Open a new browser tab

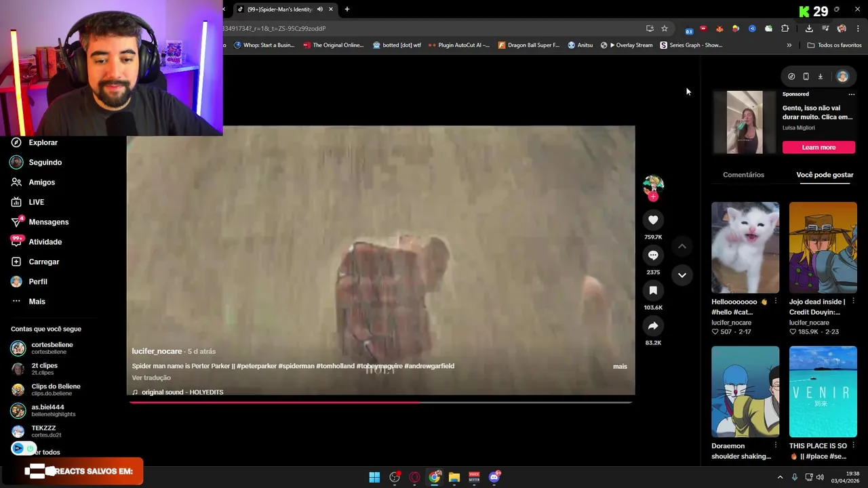[347, 9]
